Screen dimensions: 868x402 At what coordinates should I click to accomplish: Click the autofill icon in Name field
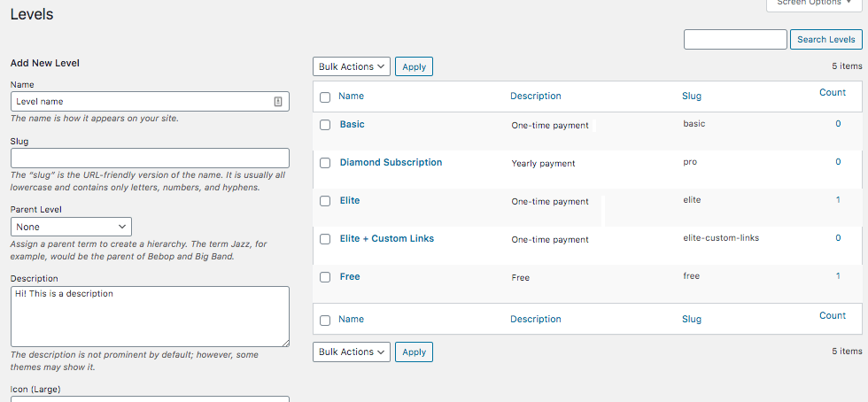pyautogui.click(x=277, y=102)
